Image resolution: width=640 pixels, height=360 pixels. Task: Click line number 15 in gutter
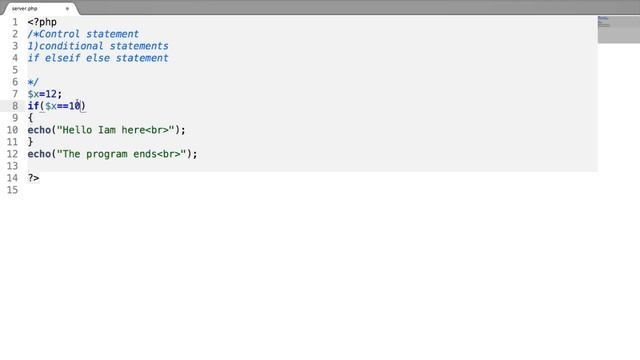pos(12,190)
